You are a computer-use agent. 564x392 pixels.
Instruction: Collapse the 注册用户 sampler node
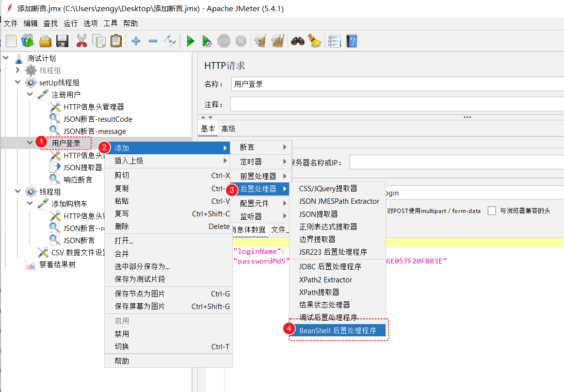click(30, 94)
